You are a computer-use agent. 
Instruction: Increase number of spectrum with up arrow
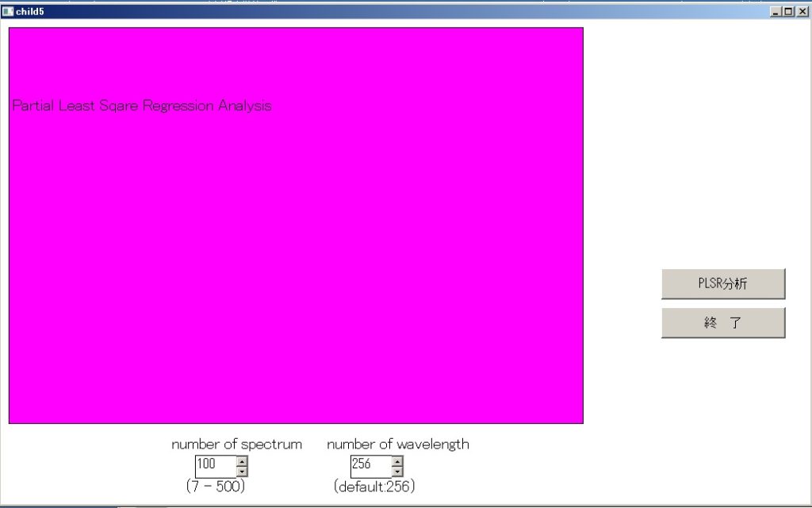[243, 461]
